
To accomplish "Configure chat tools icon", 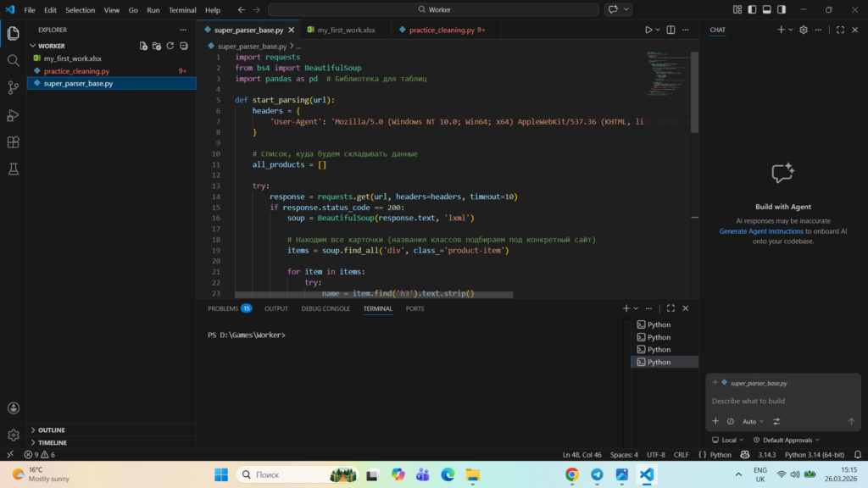I will 776,421.
